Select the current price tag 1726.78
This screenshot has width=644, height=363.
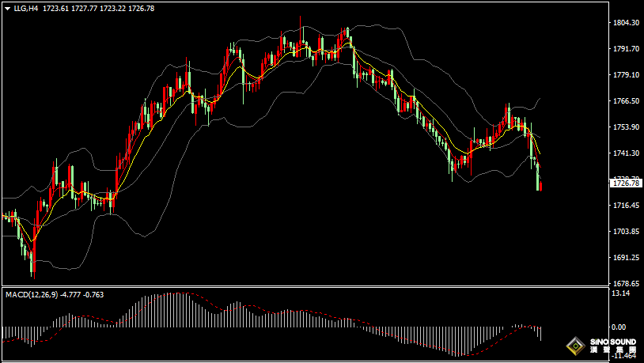click(x=626, y=183)
